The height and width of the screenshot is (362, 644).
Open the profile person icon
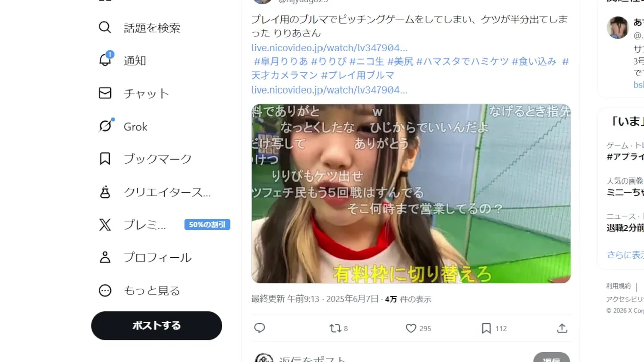click(105, 257)
